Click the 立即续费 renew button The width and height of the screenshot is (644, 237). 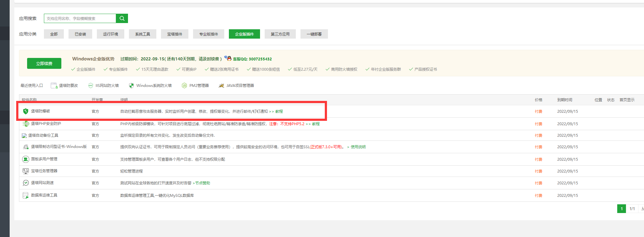44,63
